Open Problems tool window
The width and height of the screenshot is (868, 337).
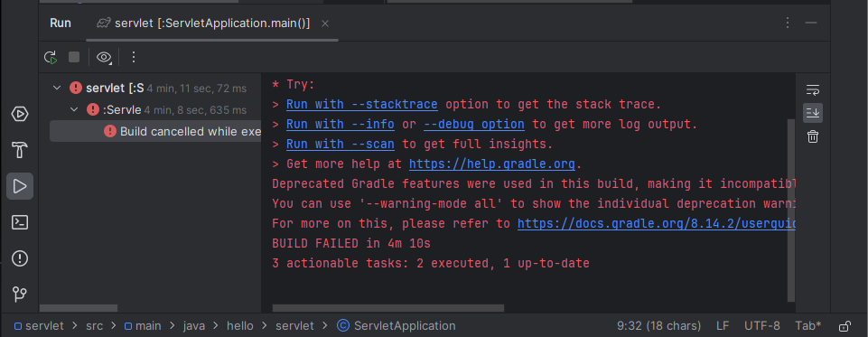pyautogui.click(x=20, y=258)
